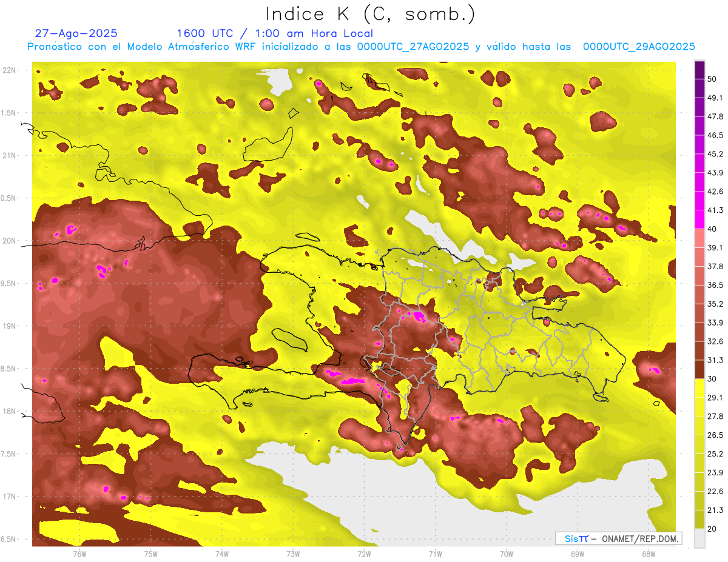Click the '71W' longitude axis label
This screenshot has width=728, height=562.
[435, 554]
